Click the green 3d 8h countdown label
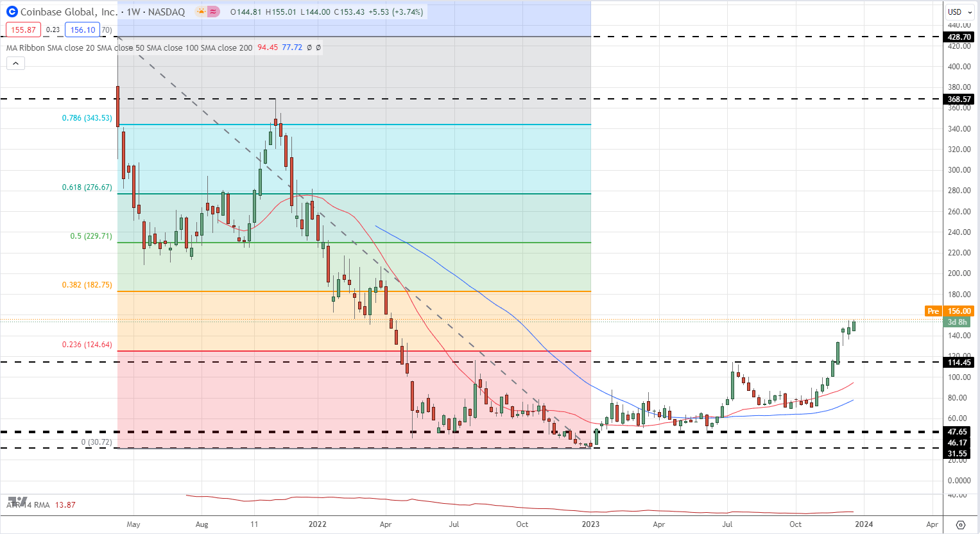The width and height of the screenshot is (980, 534). pos(957,322)
